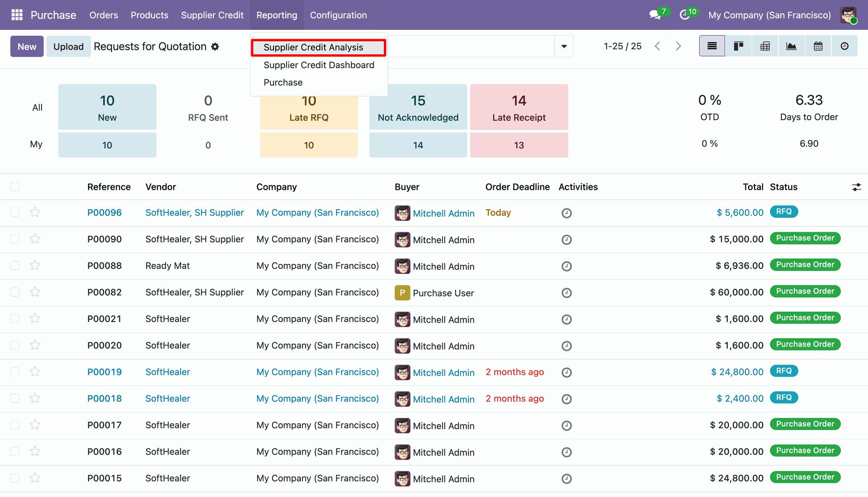Tick the checkbox for P00096
This screenshot has width=868, height=497.
coord(15,212)
